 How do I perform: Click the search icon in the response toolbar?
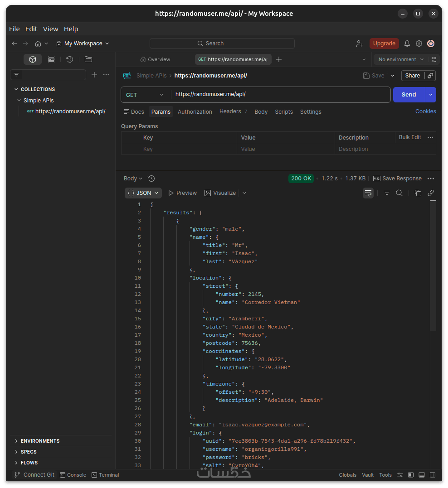[x=399, y=193]
